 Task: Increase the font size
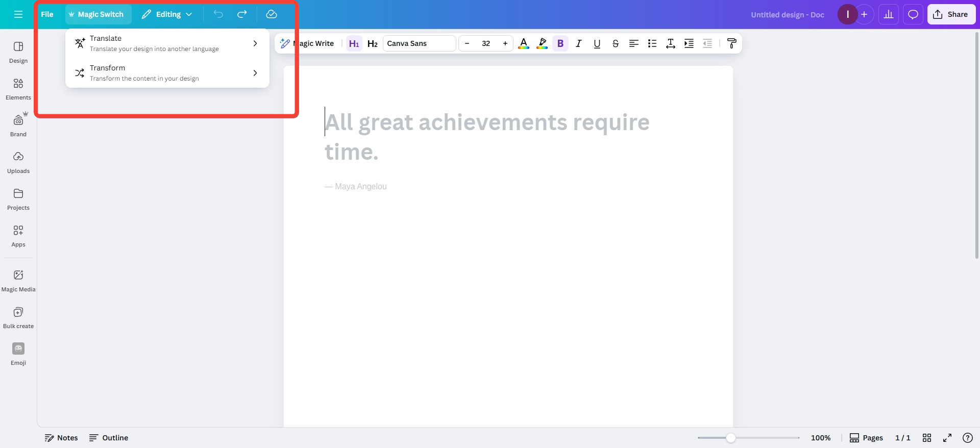coord(505,43)
